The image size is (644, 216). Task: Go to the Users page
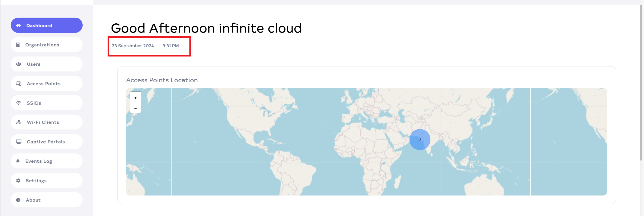[34, 64]
